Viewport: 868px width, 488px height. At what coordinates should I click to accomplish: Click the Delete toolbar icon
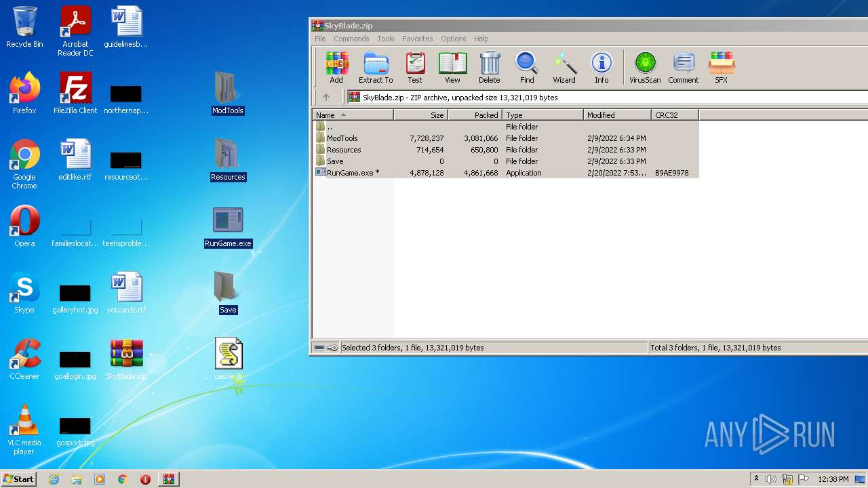[489, 68]
